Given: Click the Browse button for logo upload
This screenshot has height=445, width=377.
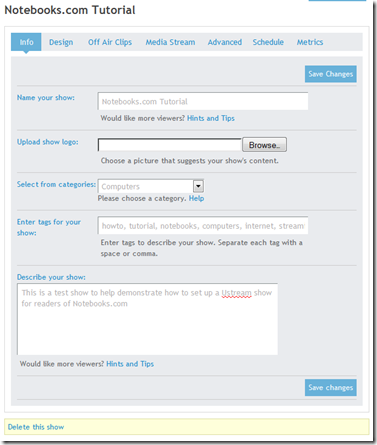Looking at the screenshot, I should tap(264, 145).
